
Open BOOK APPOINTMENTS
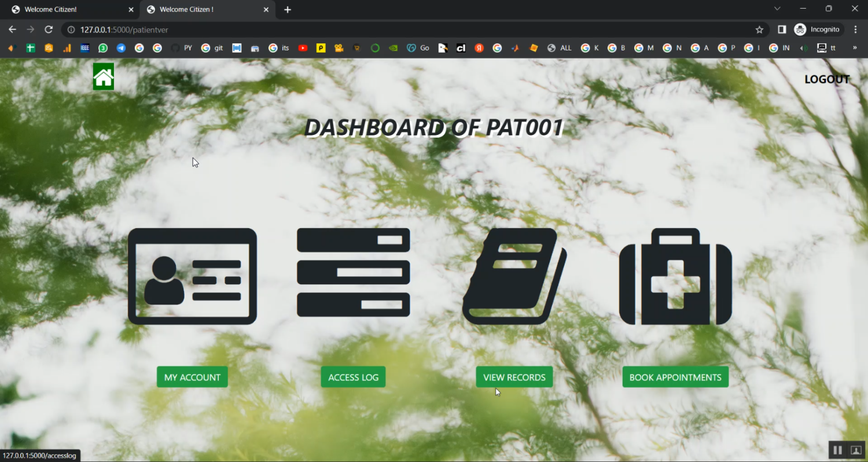675,377
